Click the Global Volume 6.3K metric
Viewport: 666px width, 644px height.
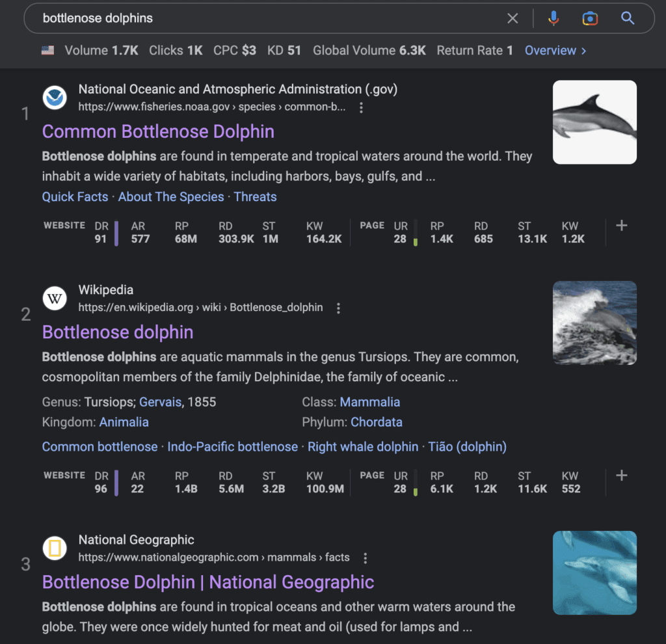369,51
